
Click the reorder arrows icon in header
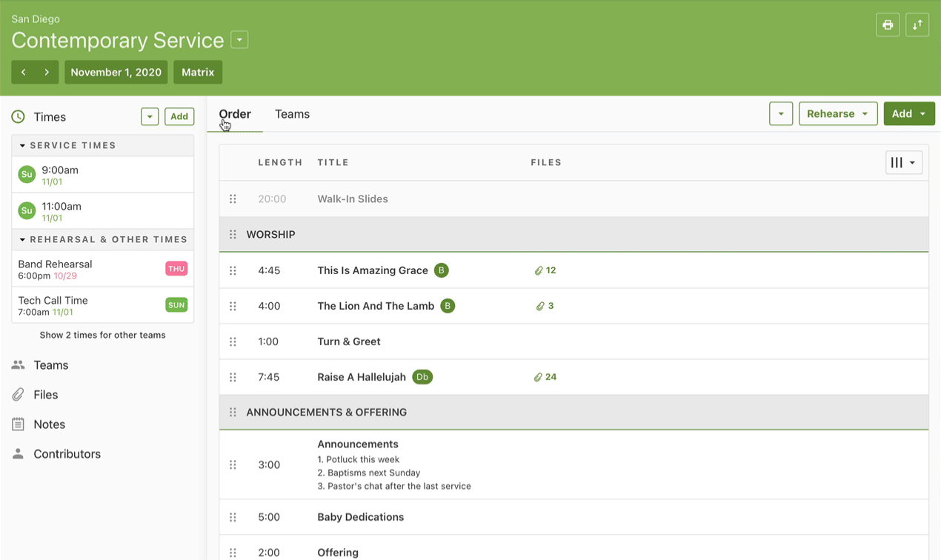[x=917, y=25]
